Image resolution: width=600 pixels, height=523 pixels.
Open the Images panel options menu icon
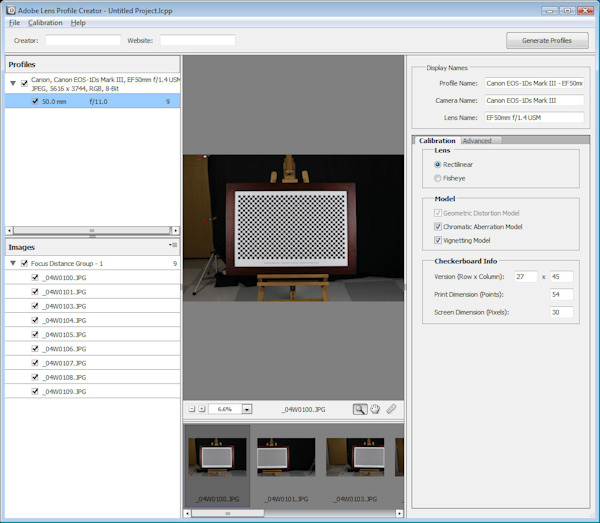(x=173, y=245)
